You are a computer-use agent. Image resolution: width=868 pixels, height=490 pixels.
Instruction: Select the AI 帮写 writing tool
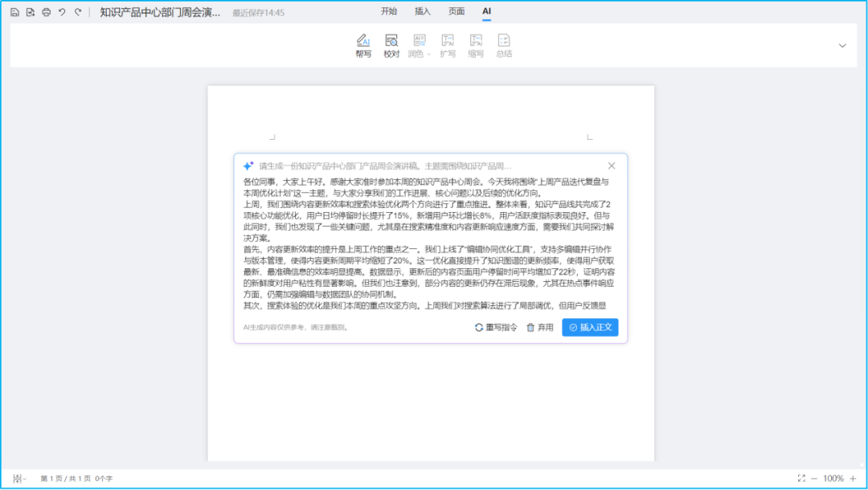(363, 43)
